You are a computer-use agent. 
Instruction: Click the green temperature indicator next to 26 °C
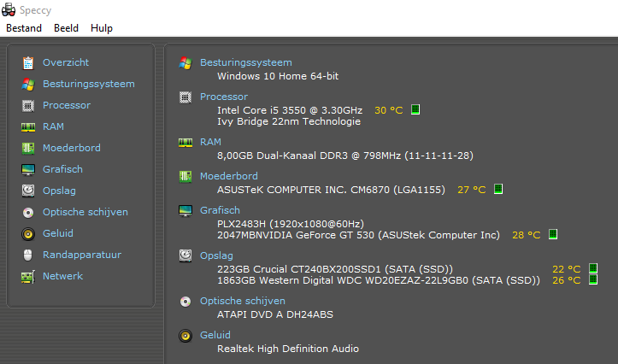(593, 279)
